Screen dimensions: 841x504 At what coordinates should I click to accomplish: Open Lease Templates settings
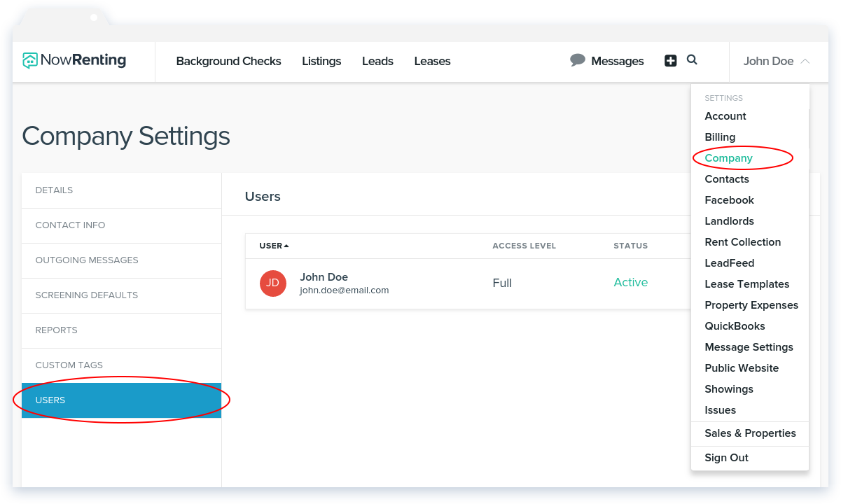pyautogui.click(x=746, y=284)
